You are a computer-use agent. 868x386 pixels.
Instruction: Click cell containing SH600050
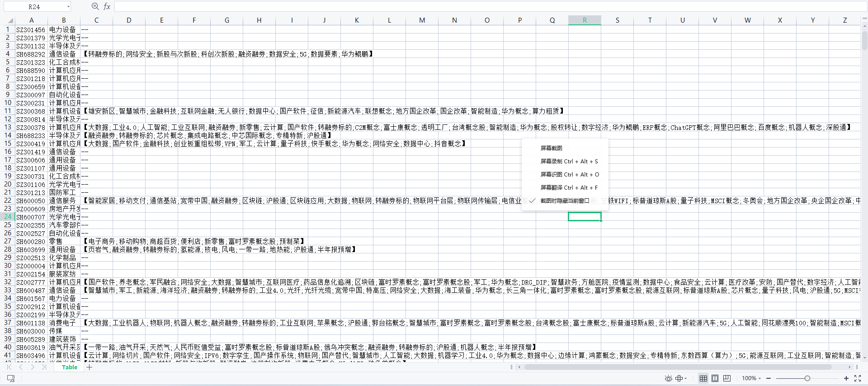point(31,201)
